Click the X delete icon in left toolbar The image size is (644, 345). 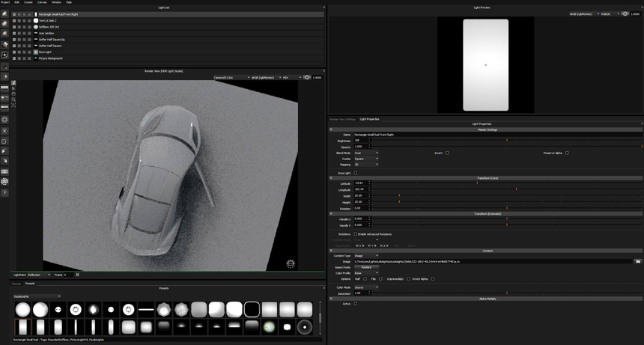pyautogui.click(x=4, y=131)
